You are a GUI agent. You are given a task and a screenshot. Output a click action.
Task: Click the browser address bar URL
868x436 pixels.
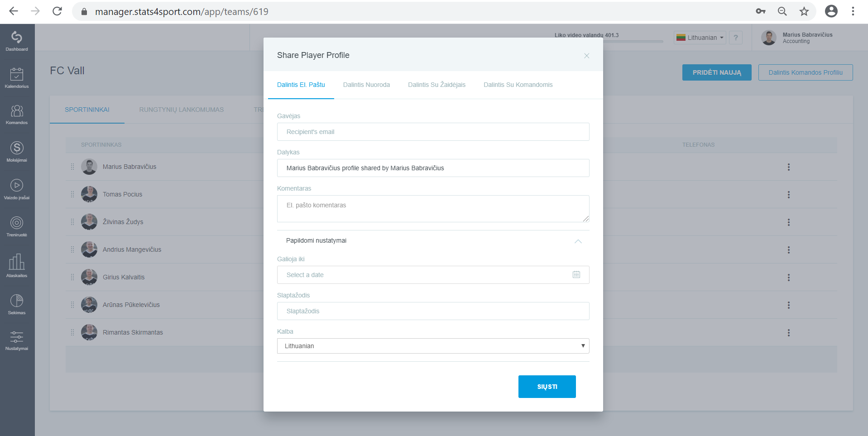182,11
